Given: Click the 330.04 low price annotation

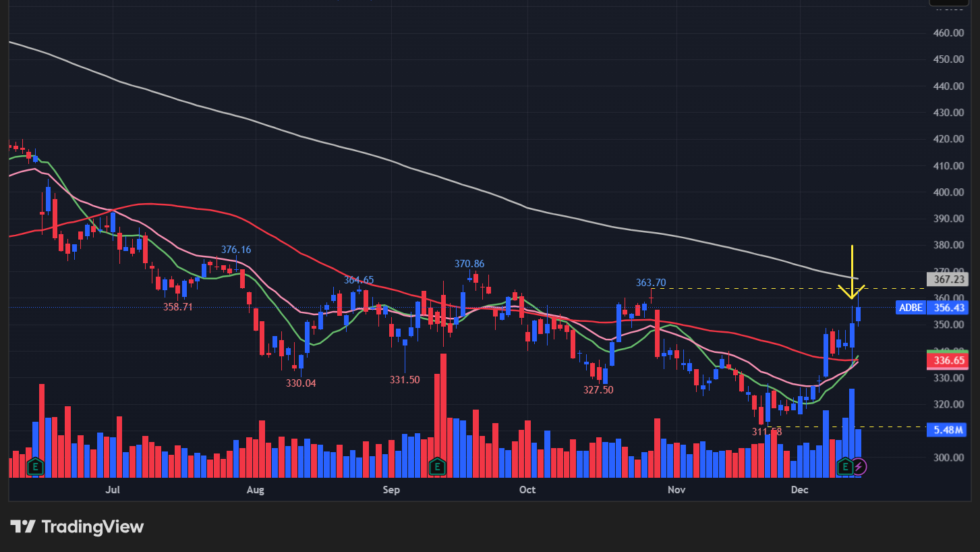Looking at the screenshot, I should coord(301,383).
